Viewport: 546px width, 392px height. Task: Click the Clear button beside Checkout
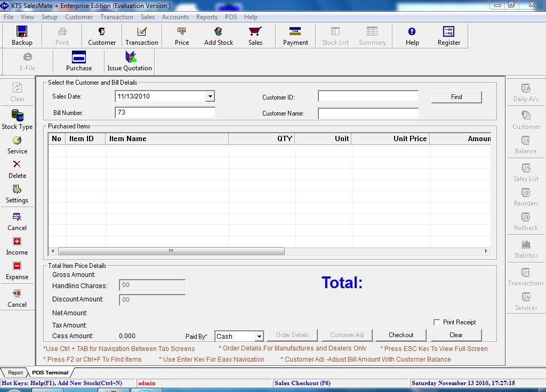click(x=456, y=335)
